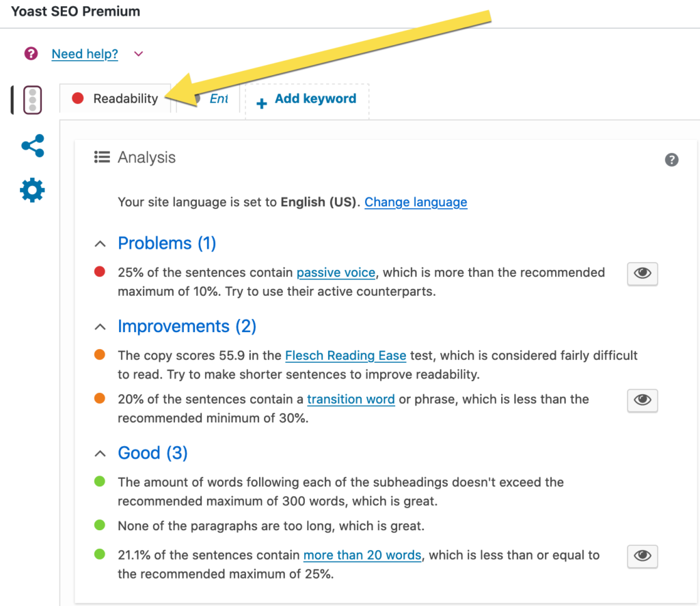Image resolution: width=700 pixels, height=606 pixels.
Task: Open the Change language link
Action: [416, 202]
